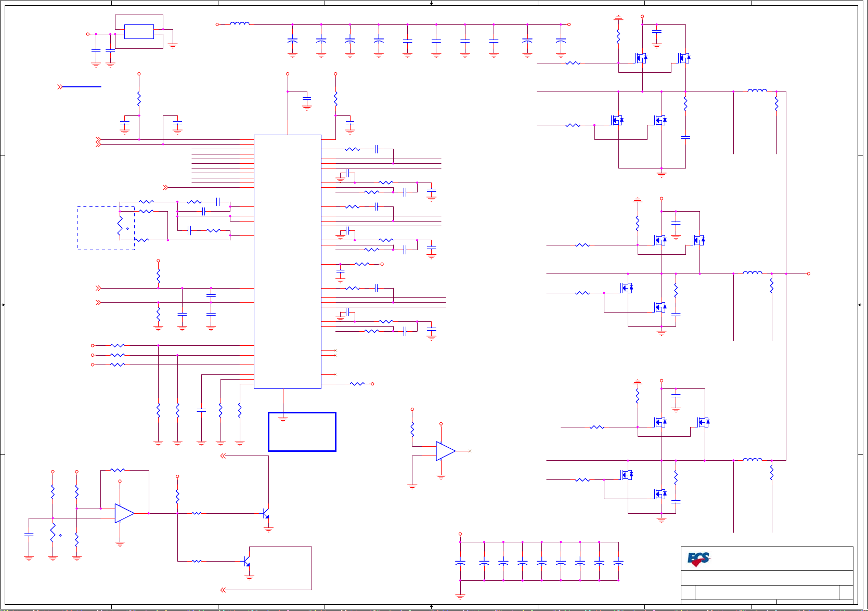Click the inductor coil feeding the long capacitor row

(240, 23)
